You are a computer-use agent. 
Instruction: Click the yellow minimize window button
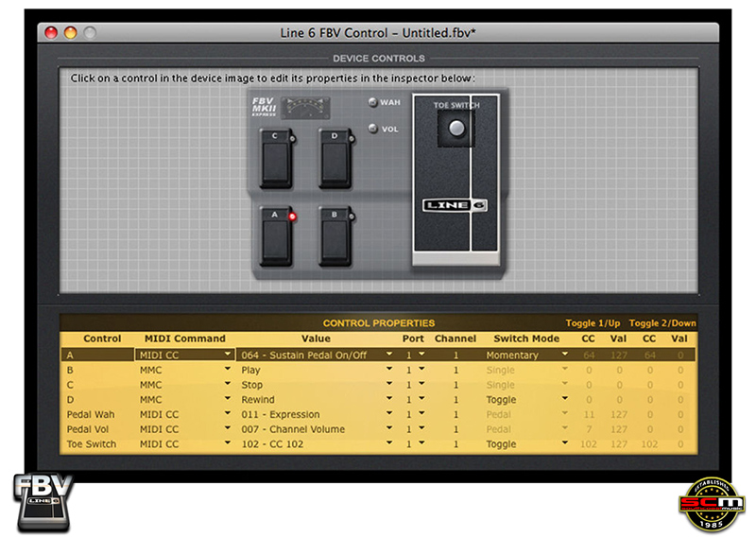[x=70, y=32]
